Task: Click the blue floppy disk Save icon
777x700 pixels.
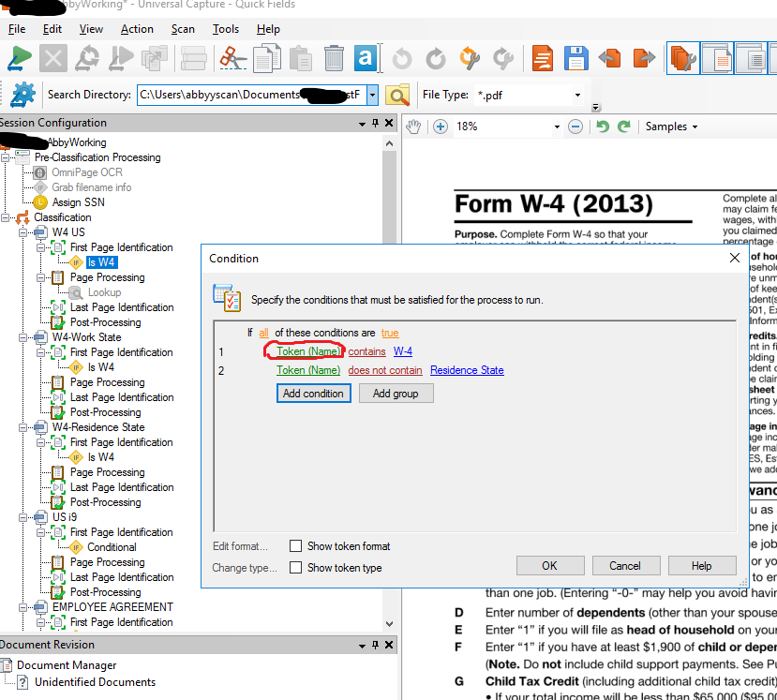Action: [x=366, y=59]
